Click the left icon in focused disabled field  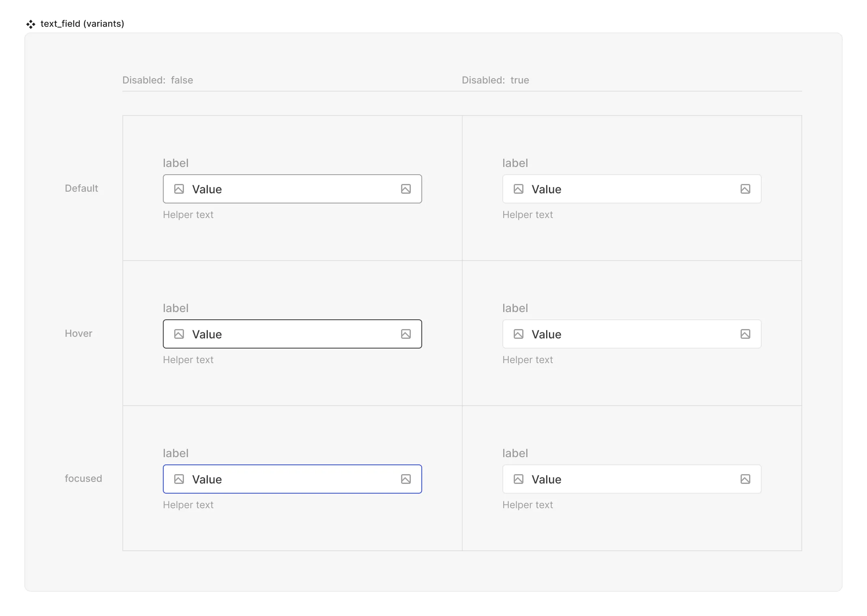click(x=519, y=479)
